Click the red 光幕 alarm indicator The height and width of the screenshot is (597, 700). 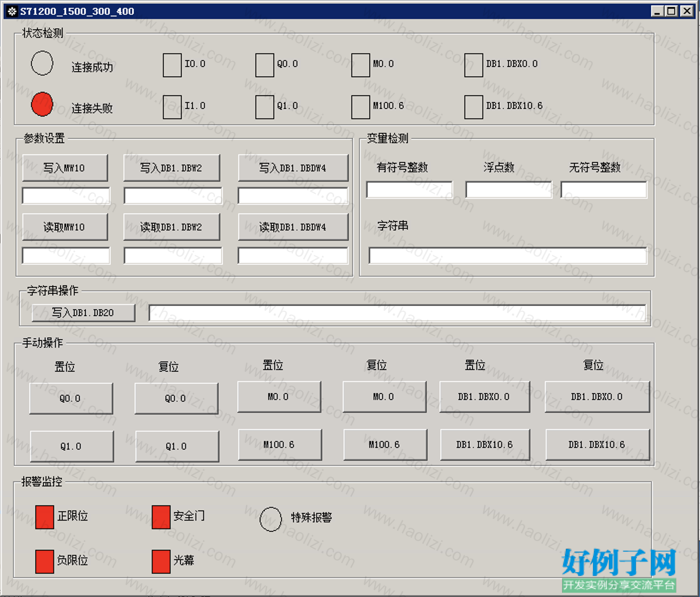tap(161, 561)
